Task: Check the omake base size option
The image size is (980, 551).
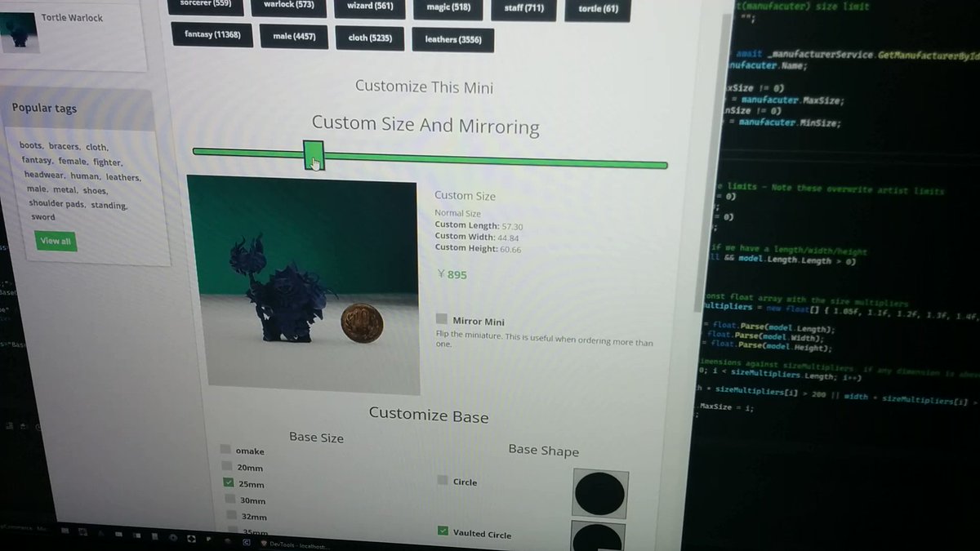Action: tap(225, 449)
